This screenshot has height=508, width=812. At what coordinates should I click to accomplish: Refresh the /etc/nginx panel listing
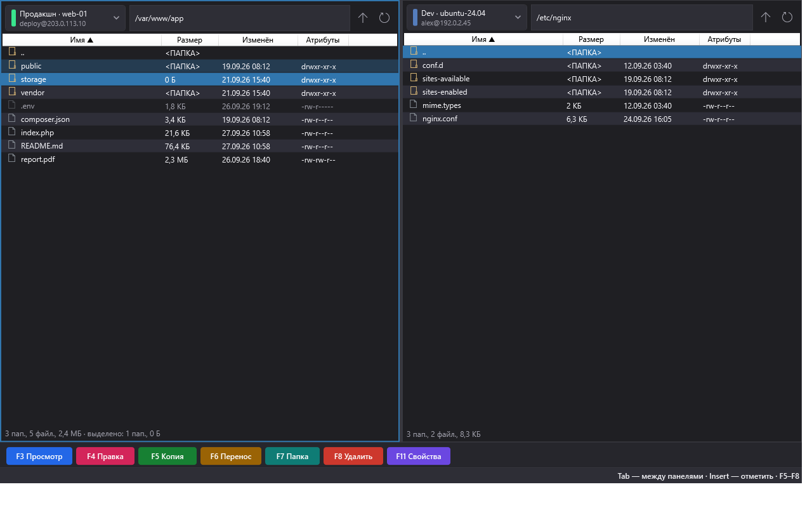(787, 18)
